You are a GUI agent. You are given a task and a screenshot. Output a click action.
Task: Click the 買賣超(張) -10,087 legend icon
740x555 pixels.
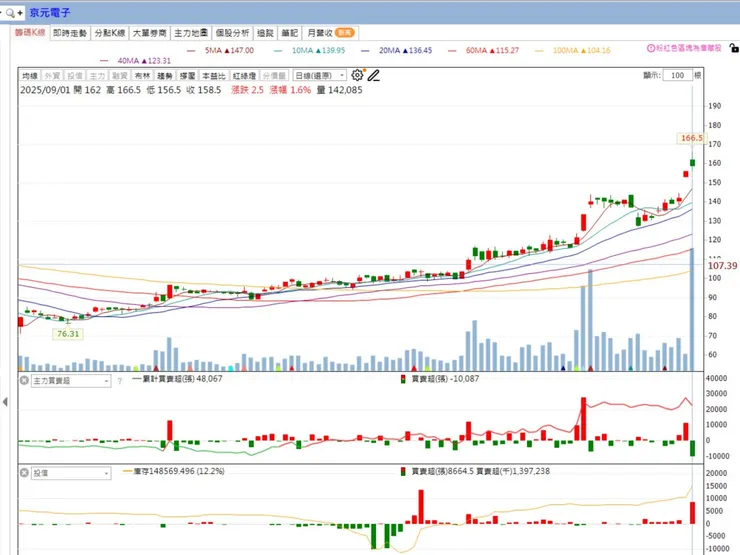click(403, 379)
